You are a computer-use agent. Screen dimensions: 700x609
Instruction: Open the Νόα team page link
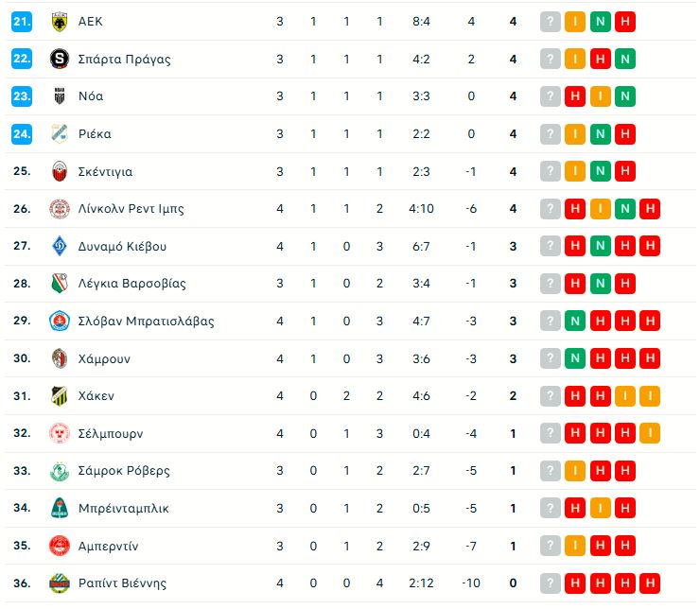click(x=91, y=96)
